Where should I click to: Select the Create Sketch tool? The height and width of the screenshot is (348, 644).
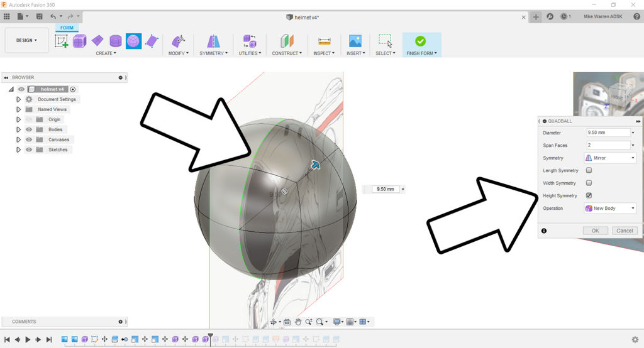pos(62,41)
